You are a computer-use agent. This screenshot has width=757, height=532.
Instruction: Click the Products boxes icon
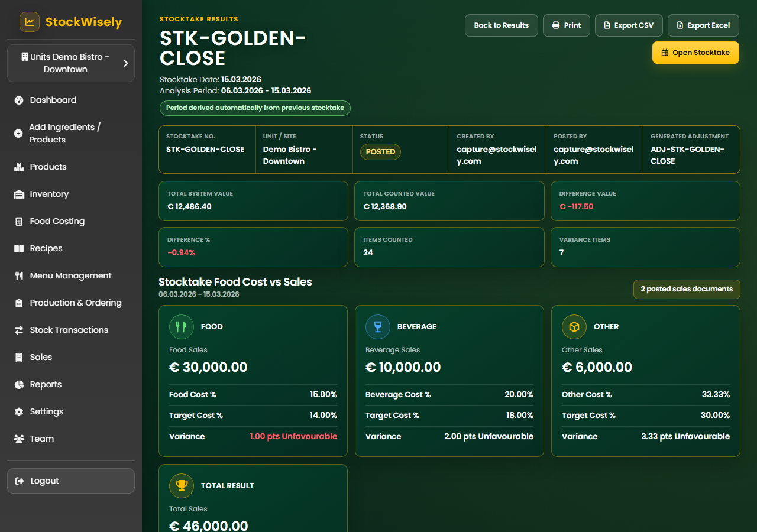(x=19, y=167)
